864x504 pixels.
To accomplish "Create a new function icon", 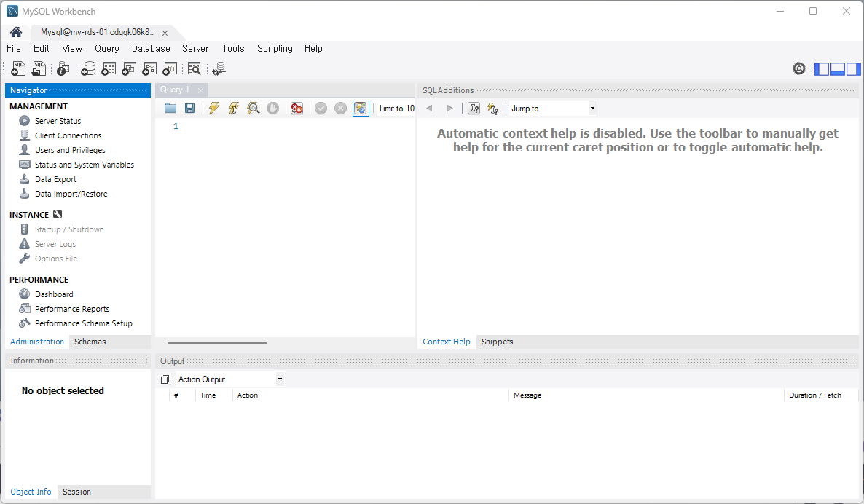I will click(x=170, y=68).
